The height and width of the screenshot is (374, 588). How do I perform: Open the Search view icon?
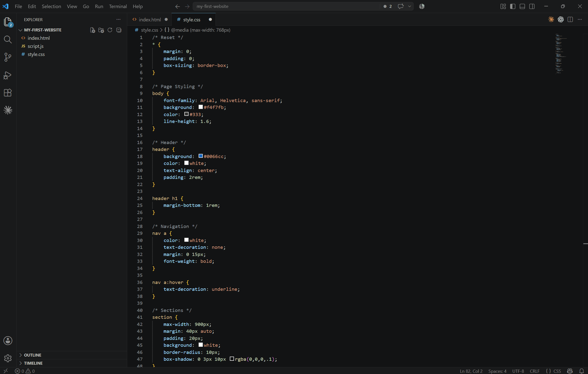(8, 40)
